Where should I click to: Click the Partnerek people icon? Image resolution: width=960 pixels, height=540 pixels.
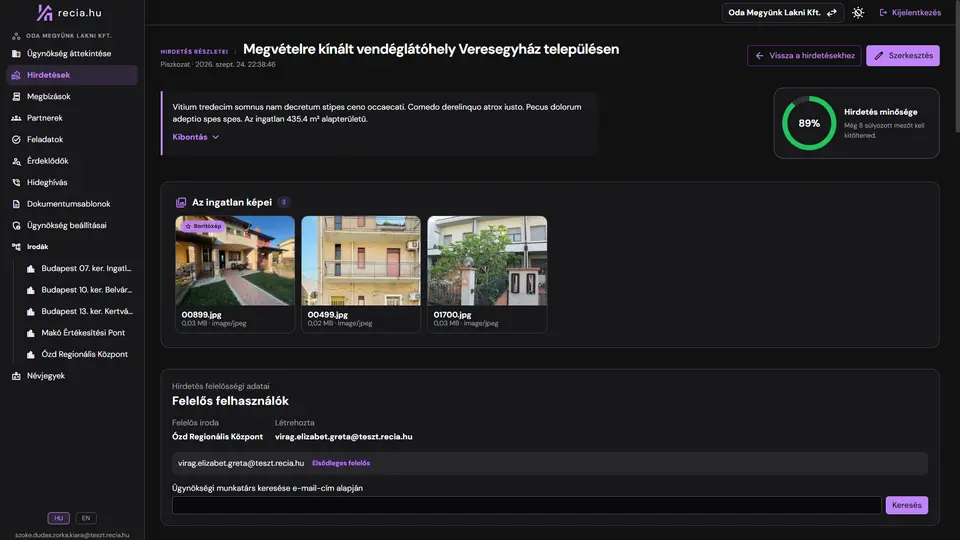tap(17, 118)
